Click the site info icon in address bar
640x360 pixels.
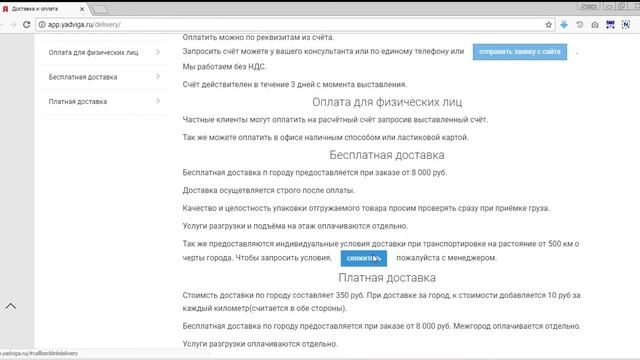coord(42,24)
